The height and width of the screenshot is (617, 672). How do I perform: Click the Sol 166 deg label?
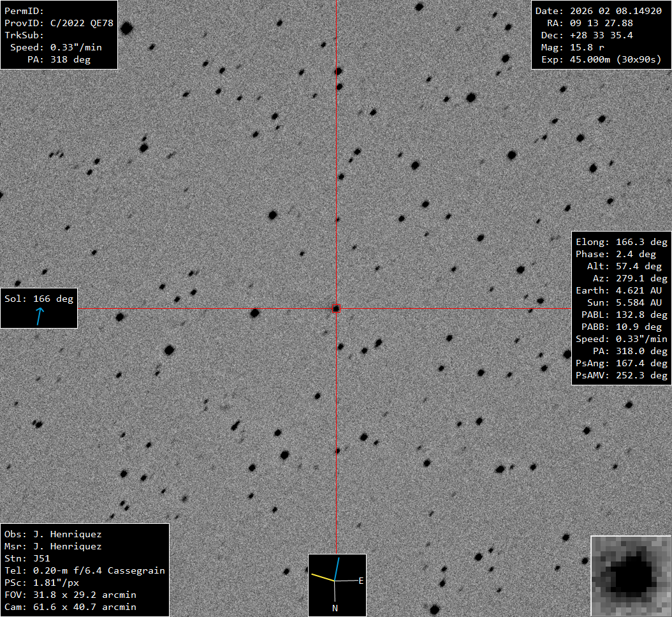39,299
